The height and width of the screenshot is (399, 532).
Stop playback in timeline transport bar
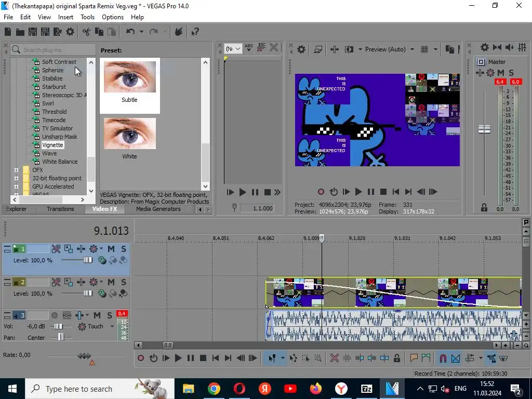pos(203,358)
